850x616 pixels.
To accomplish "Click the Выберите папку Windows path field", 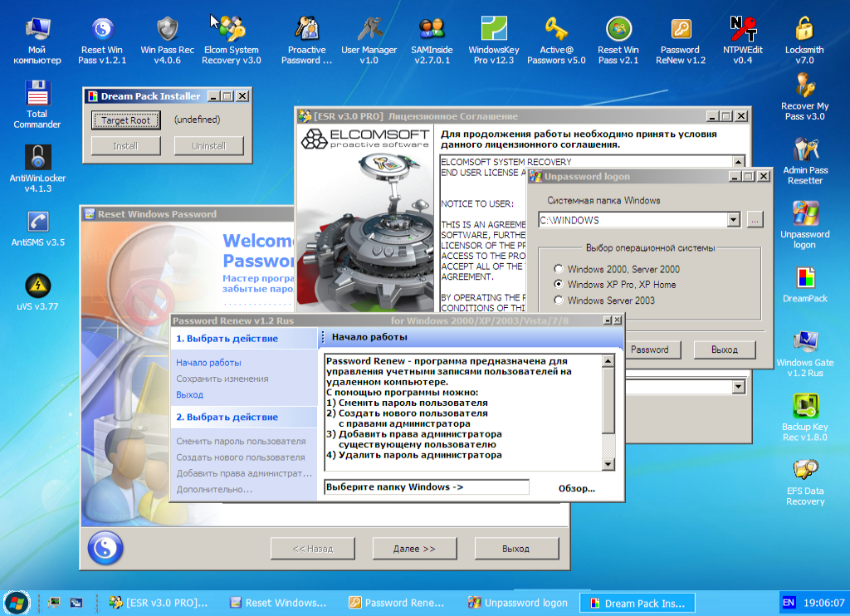I will coord(426,487).
